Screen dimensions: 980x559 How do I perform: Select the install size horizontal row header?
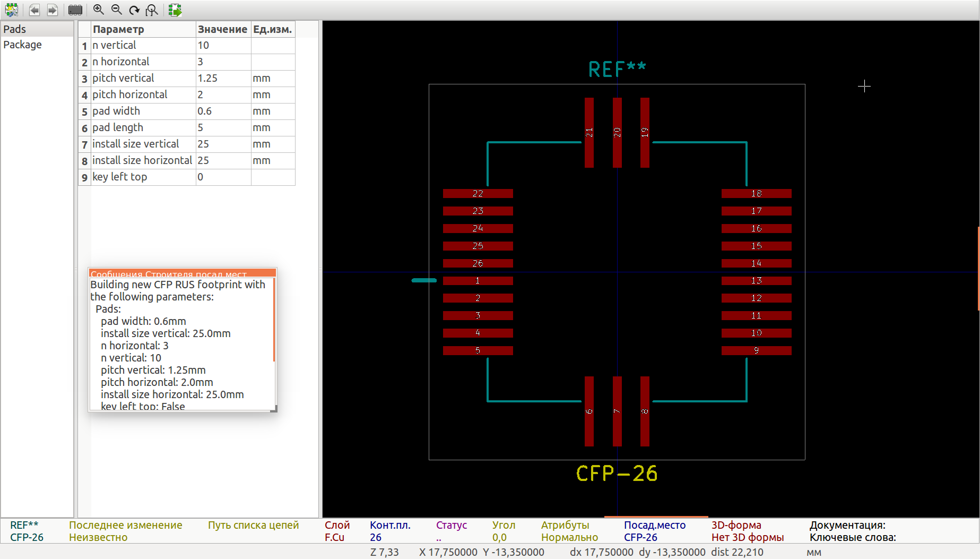coord(84,161)
